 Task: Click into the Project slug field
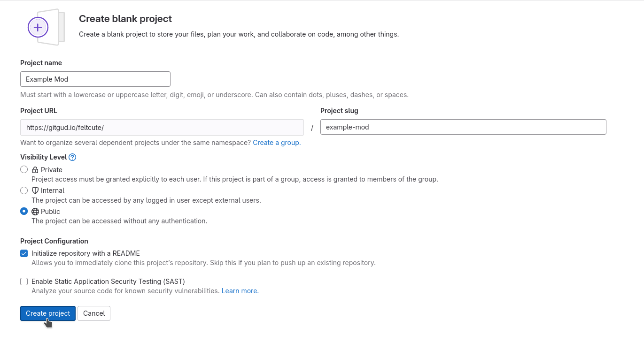pos(463,127)
